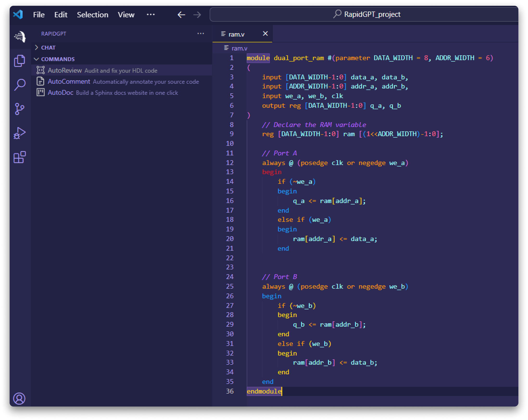This screenshot has width=528, height=420.
Task: Click the 'module' keyword on line 1
Action: 258,58
